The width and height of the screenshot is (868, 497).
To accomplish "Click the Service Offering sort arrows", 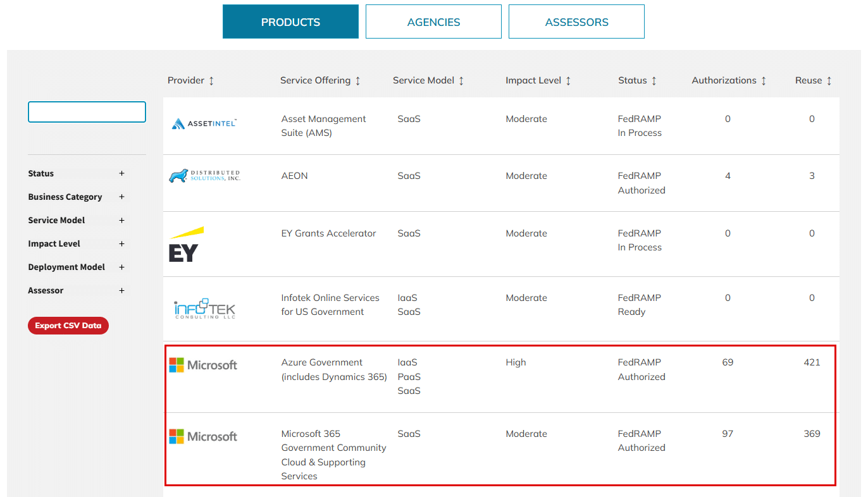I will pyautogui.click(x=357, y=81).
